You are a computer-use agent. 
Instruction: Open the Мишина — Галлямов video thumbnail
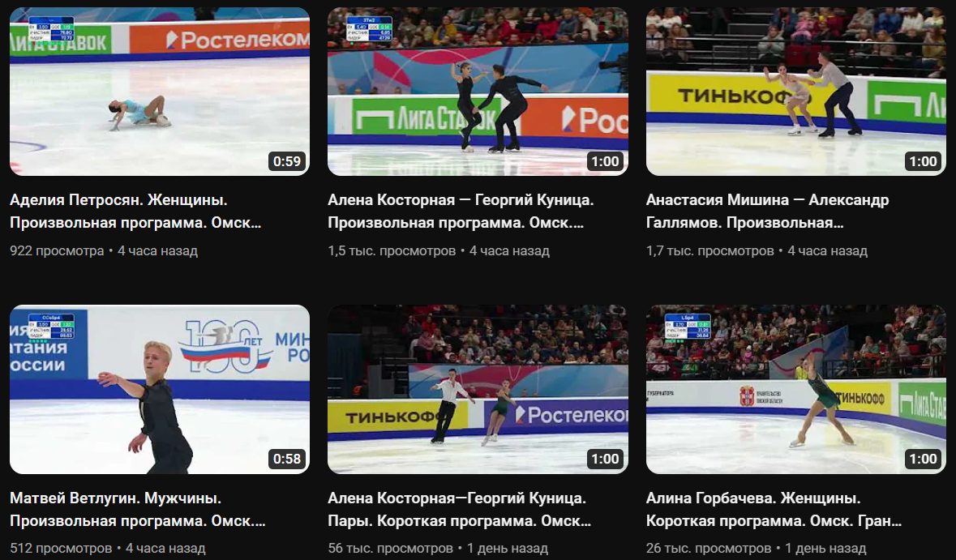(x=796, y=92)
